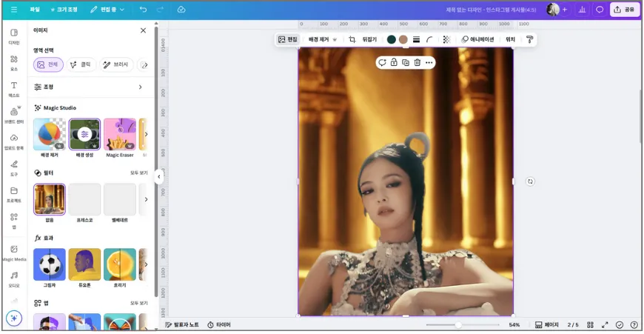Viewport: 644px width, 334px height.
Task: Open the corner rounding icon
Action: [x=429, y=39]
